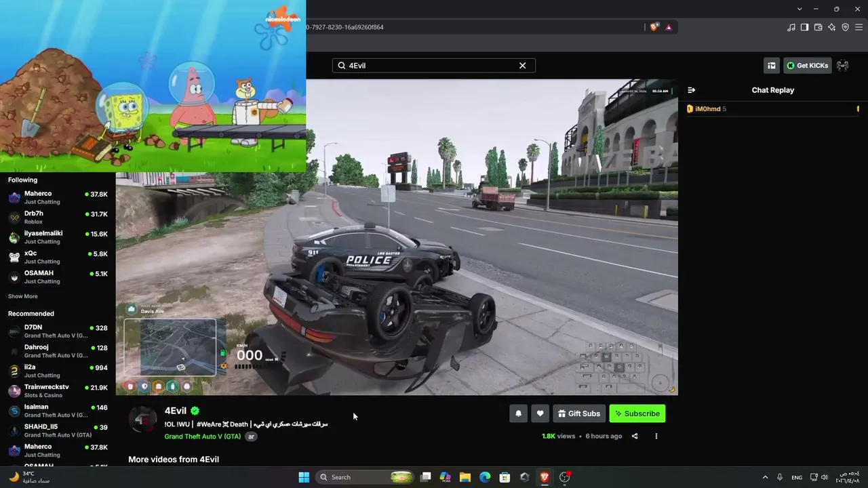Click the Gift Subs button
868x488 pixels.
pos(579,413)
